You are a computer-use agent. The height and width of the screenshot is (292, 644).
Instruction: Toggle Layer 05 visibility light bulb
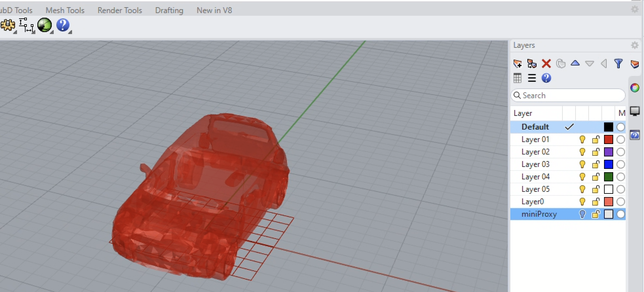pos(582,189)
